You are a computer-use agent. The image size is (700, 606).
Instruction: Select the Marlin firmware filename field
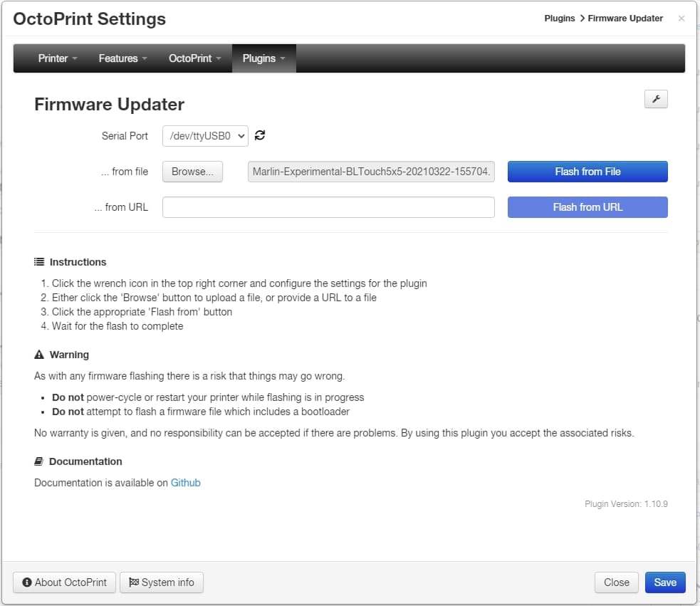[x=371, y=172]
